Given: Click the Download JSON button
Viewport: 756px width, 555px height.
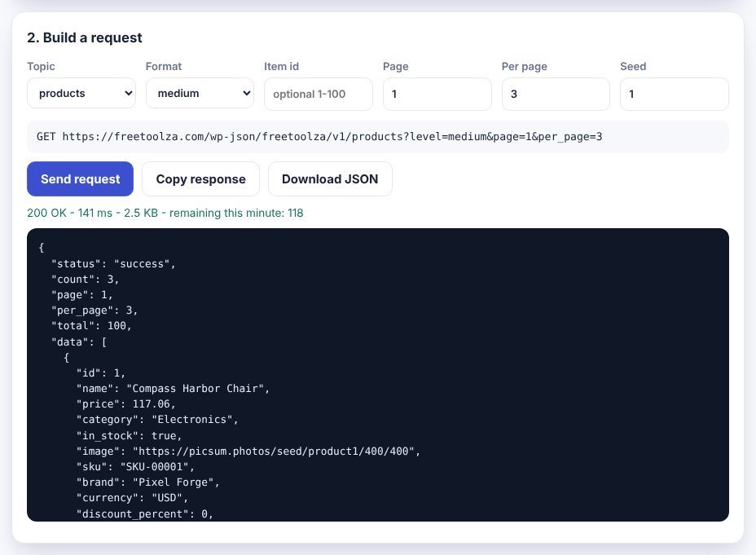Looking at the screenshot, I should pos(330,179).
